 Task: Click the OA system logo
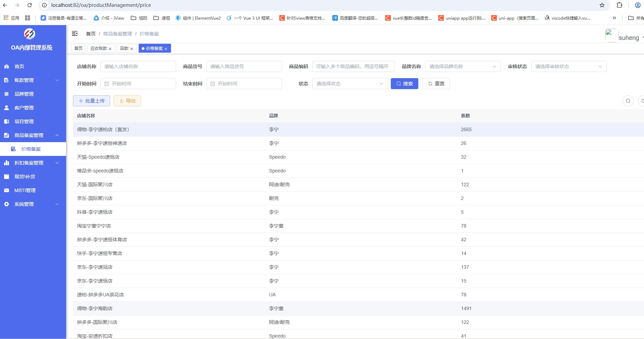[30, 34]
